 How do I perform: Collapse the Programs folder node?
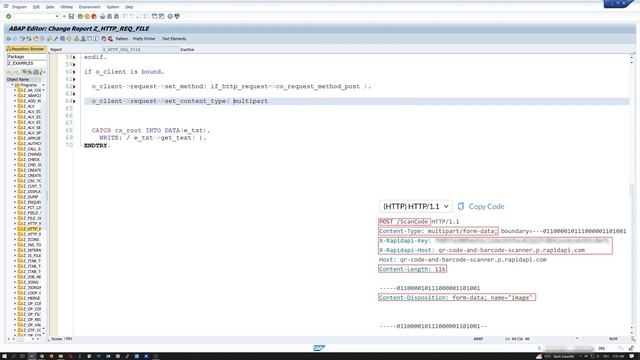click(x=13, y=85)
